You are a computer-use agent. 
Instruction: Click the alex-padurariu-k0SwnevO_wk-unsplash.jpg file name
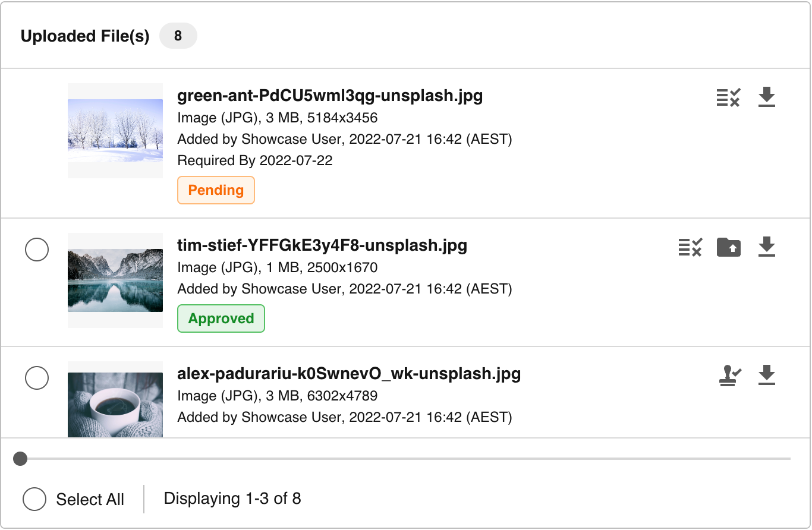click(x=349, y=374)
